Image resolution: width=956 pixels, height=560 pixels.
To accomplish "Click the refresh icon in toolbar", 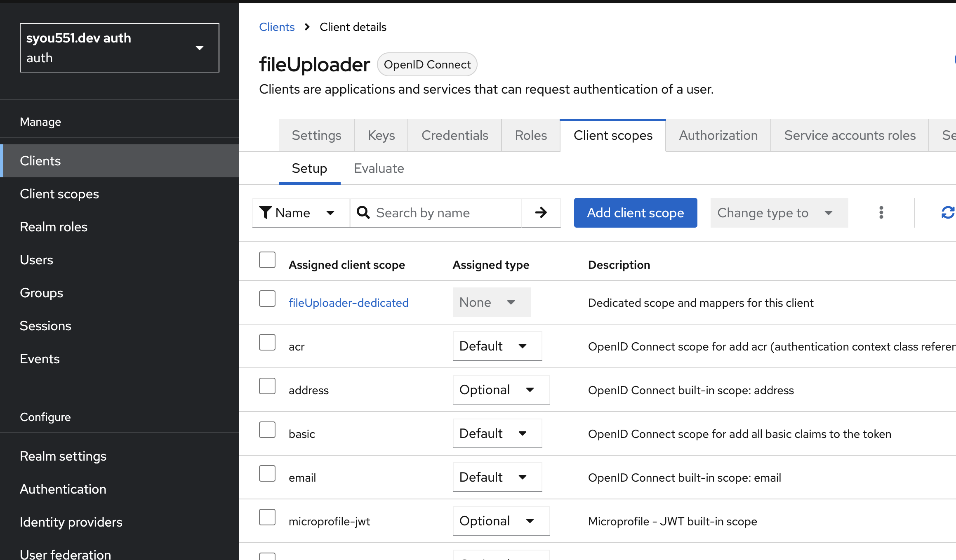I will click(947, 213).
